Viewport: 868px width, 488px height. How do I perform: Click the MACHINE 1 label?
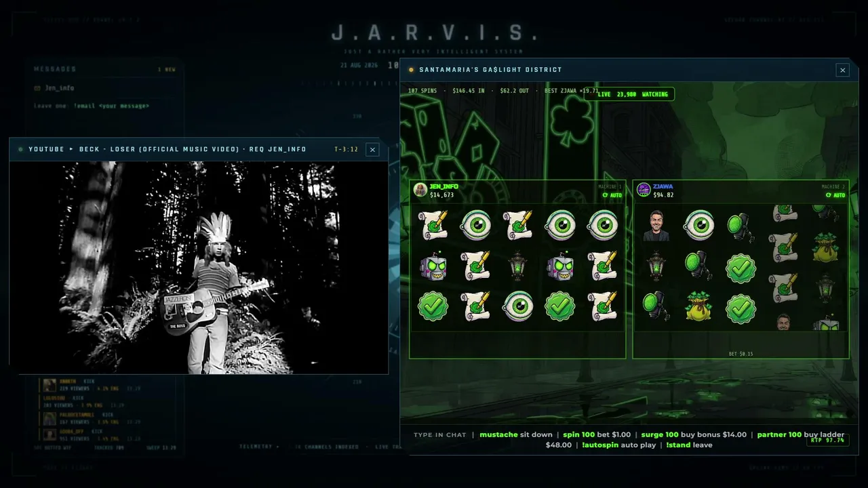pos(610,186)
